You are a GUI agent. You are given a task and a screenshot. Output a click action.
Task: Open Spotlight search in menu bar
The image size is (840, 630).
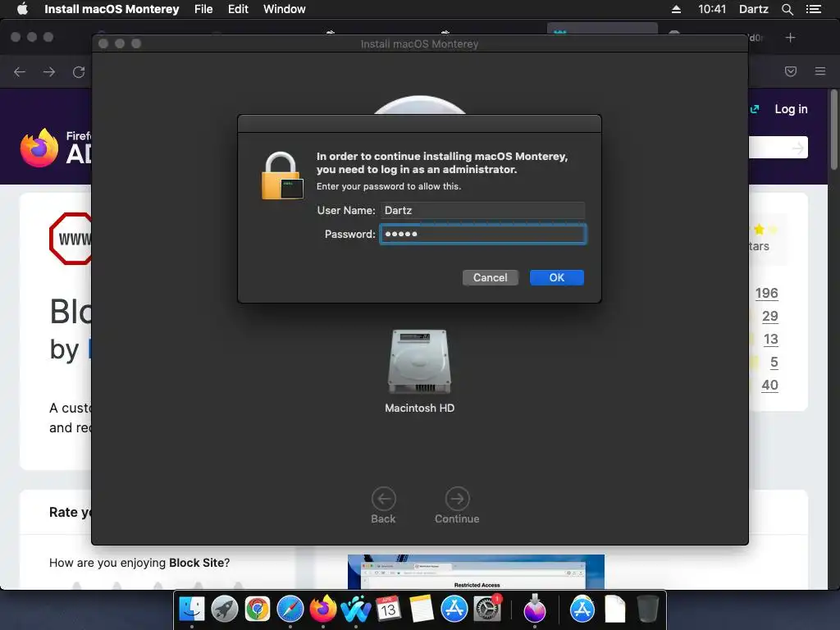click(x=787, y=9)
